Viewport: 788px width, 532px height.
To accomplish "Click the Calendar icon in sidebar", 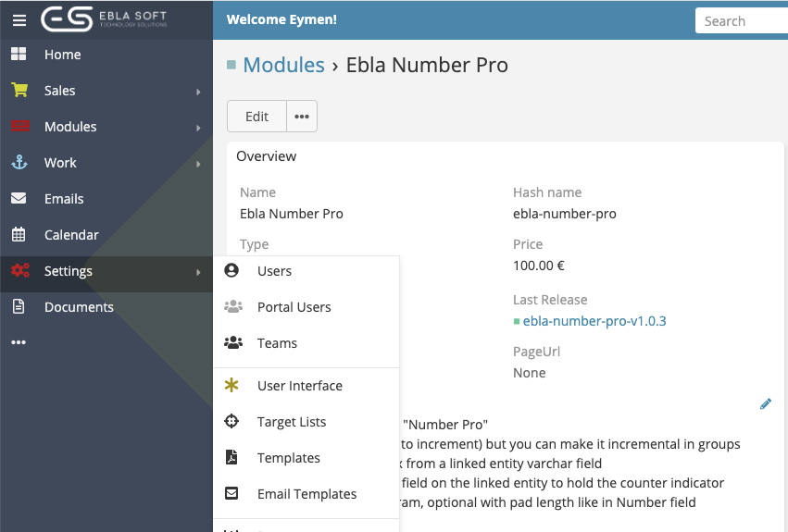I will click(x=19, y=235).
